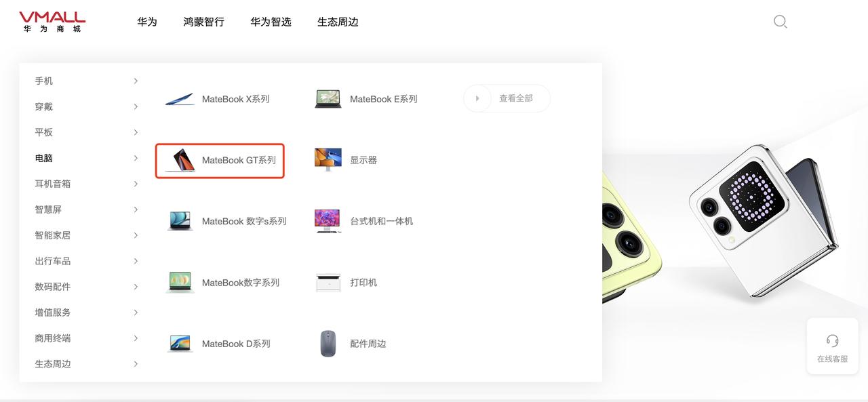Select 手机 in the category sidebar
The width and height of the screenshot is (868, 402).
(44, 81)
